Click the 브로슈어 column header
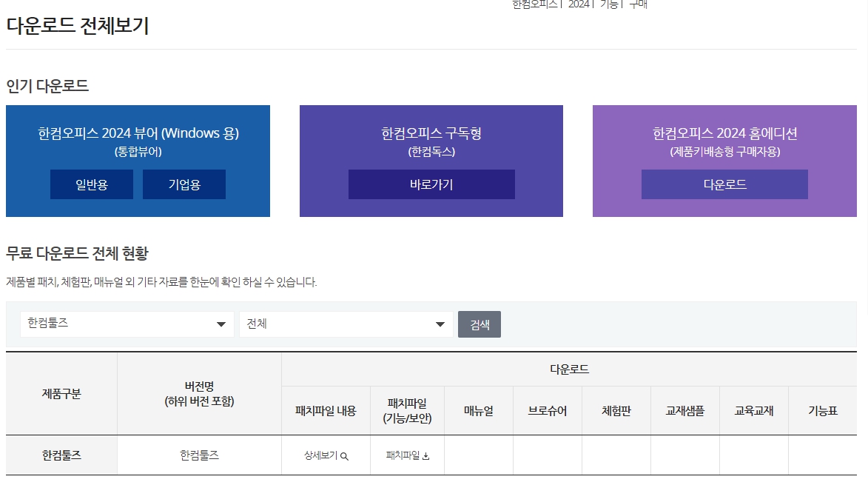The width and height of the screenshot is (868, 485). point(548,411)
